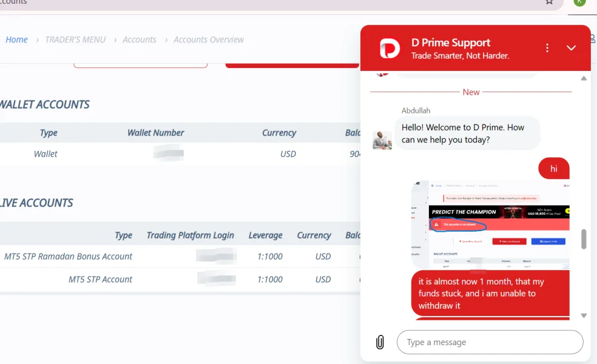
Task: Open the browser profile avatar
Action: pos(579,2)
